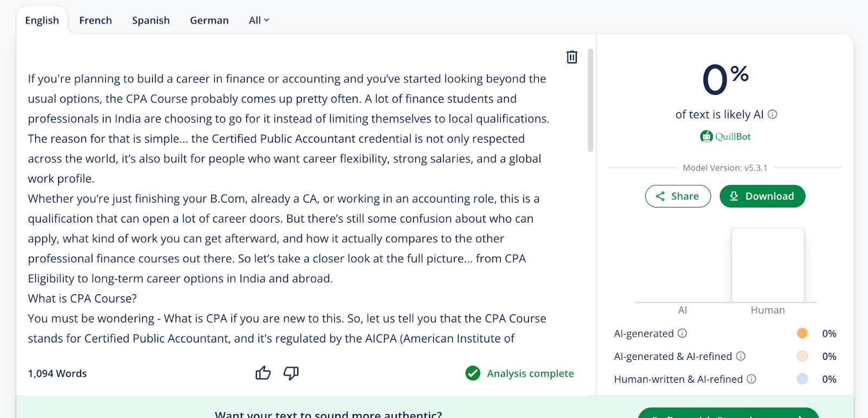Click the orange AI-generated color dot
The height and width of the screenshot is (418, 868).
coord(802,333)
